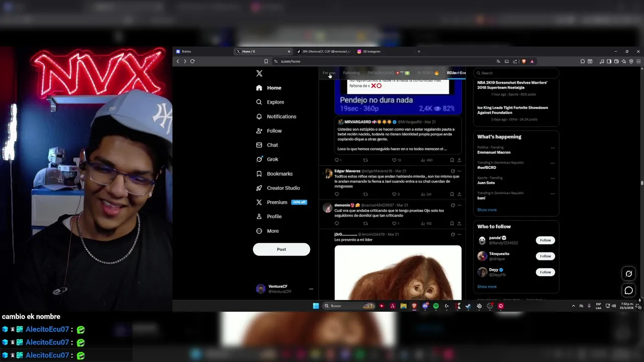Bookmark this page in address bar
The width and height of the screenshot is (644, 362).
(266, 61)
